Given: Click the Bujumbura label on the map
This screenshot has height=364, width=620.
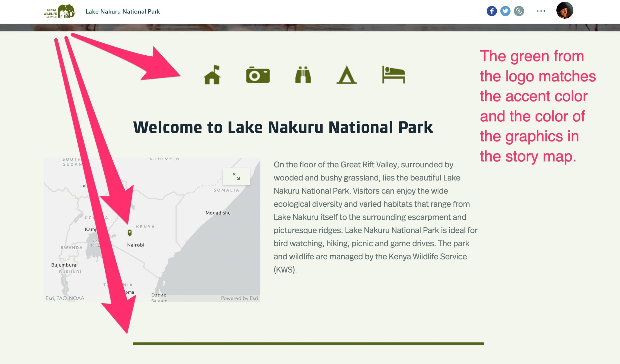Looking at the screenshot, I should click(x=64, y=265).
